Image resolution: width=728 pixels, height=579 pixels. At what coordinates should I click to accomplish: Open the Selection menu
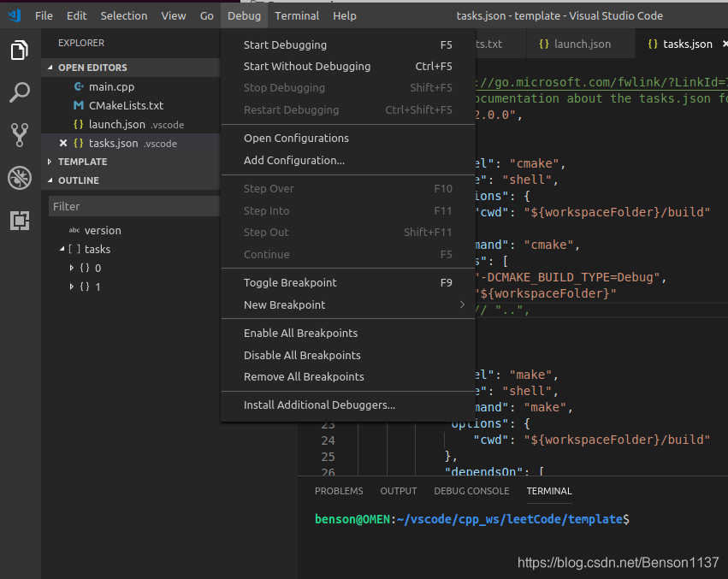(124, 15)
